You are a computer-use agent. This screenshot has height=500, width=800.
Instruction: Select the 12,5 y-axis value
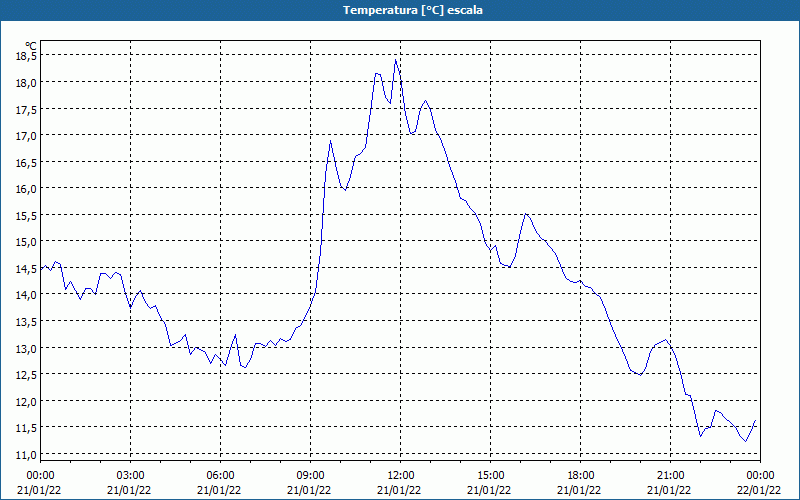click(x=27, y=374)
